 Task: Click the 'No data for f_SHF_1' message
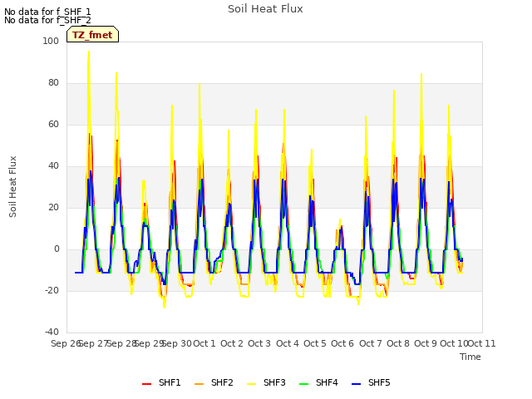47,12
